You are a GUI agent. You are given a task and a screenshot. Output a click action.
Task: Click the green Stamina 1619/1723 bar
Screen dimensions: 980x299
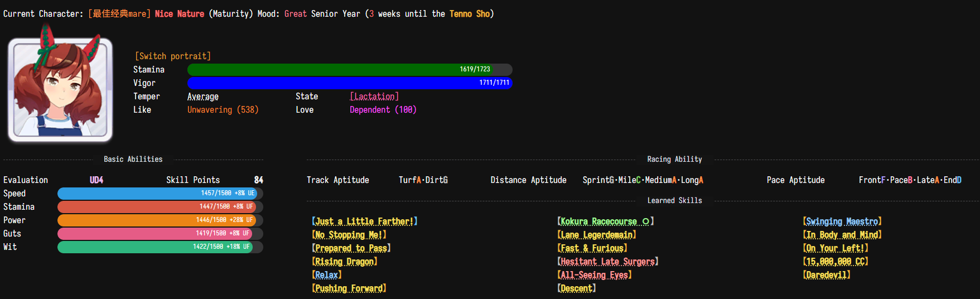point(350,70)
